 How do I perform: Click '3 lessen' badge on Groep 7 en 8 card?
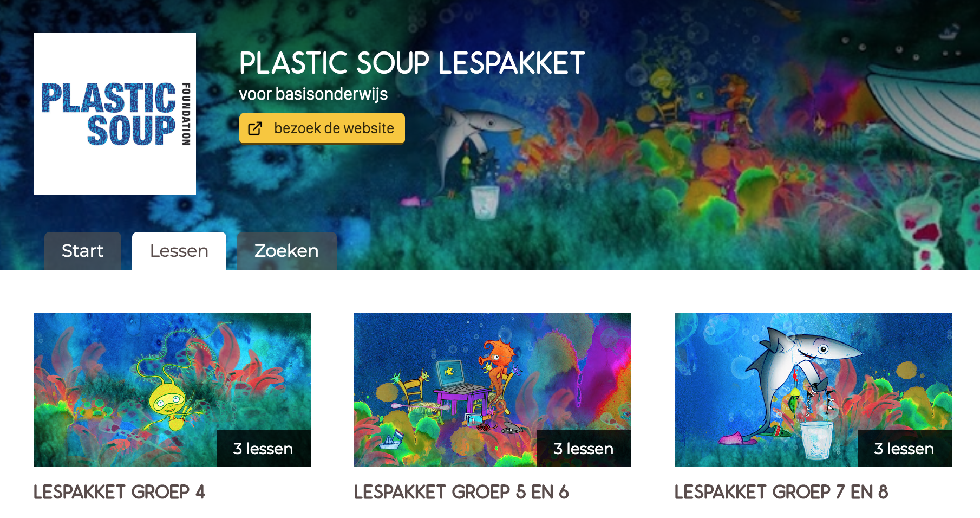(905, 449)
